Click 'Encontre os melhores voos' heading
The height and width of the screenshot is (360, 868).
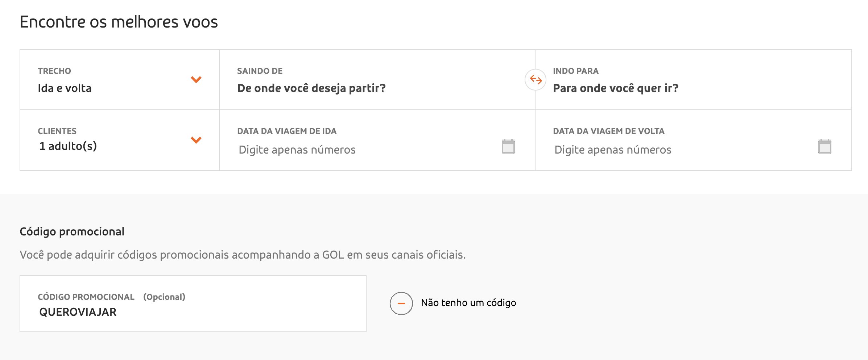[x=119, y=22]
